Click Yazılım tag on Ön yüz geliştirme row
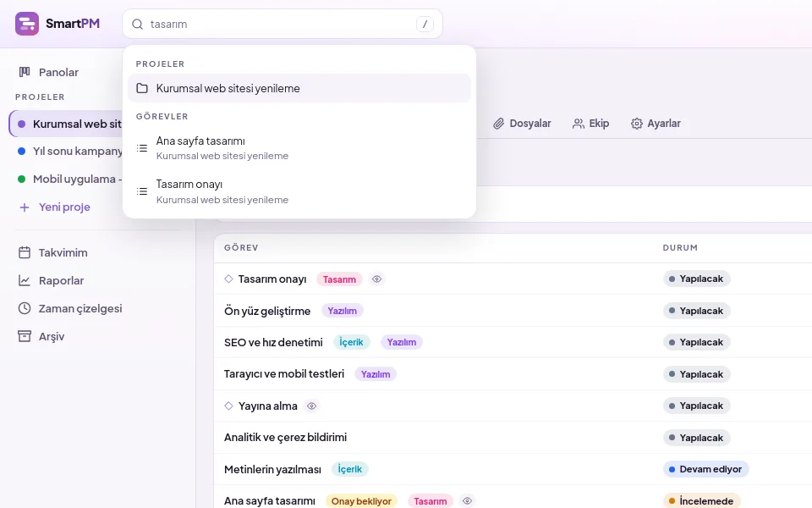This screenshot has width=812, height=508. (x=343, y=311)
